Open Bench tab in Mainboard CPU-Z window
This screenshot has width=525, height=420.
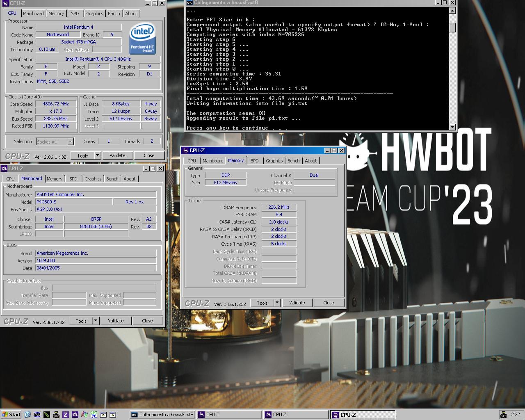[x=112, y=179]
